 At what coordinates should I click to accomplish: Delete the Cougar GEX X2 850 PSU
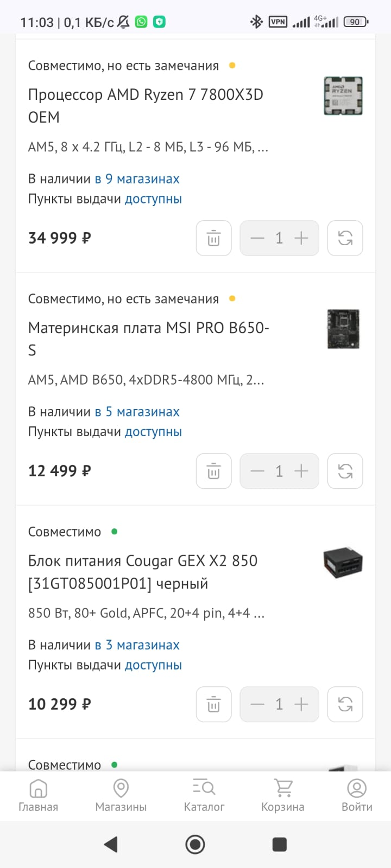click(213, 704)
